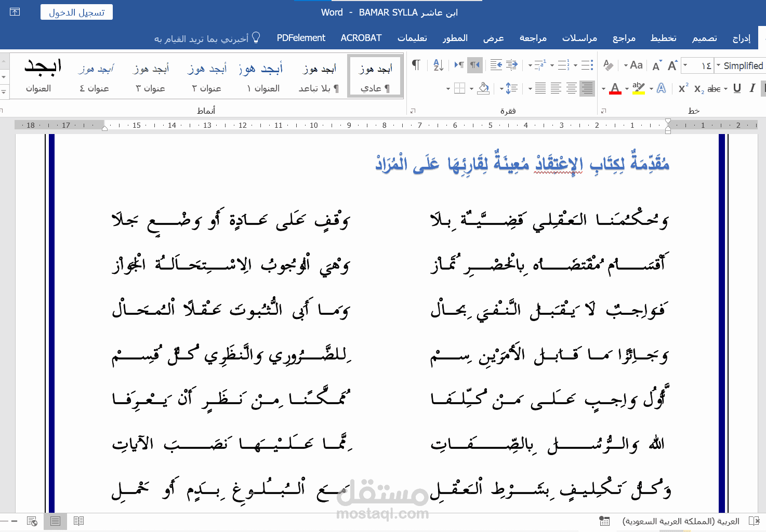Viewport: 766px width, 532px height.
Task: Show next row of styles gallery
Action: pos(4,77)
